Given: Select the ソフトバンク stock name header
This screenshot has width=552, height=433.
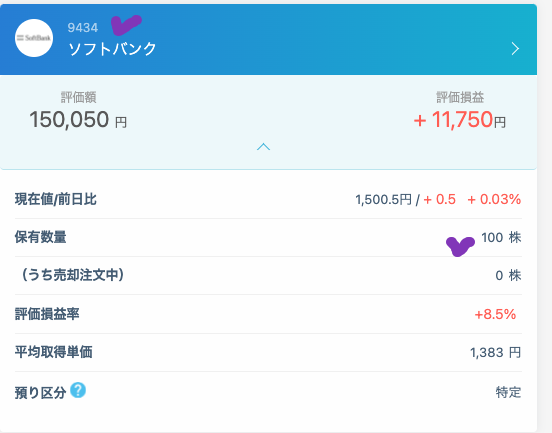Looking at the screenshot, I should 112,49.
